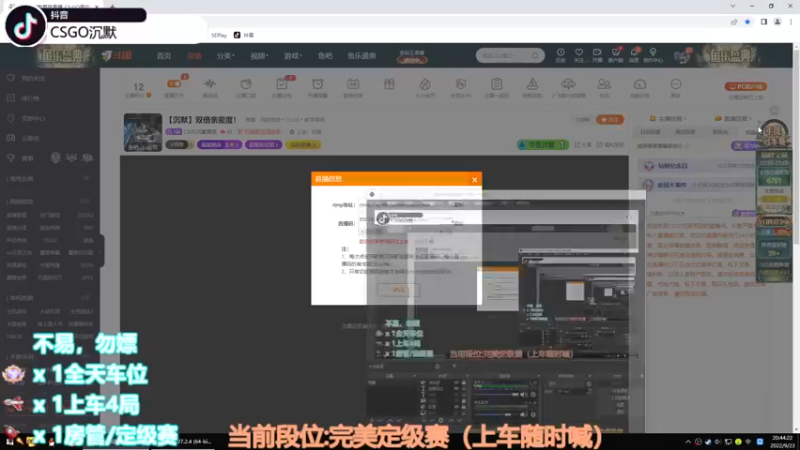The width and height of the screenshot is (800, 450).
Task: Open the browser three-dot menu
Action: 791,22
